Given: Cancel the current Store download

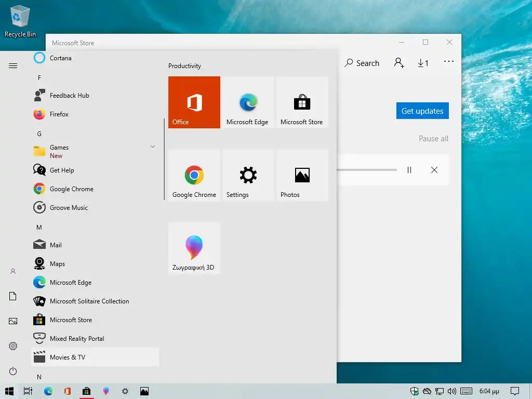Looking at the screenshot, I should [434, 170].
